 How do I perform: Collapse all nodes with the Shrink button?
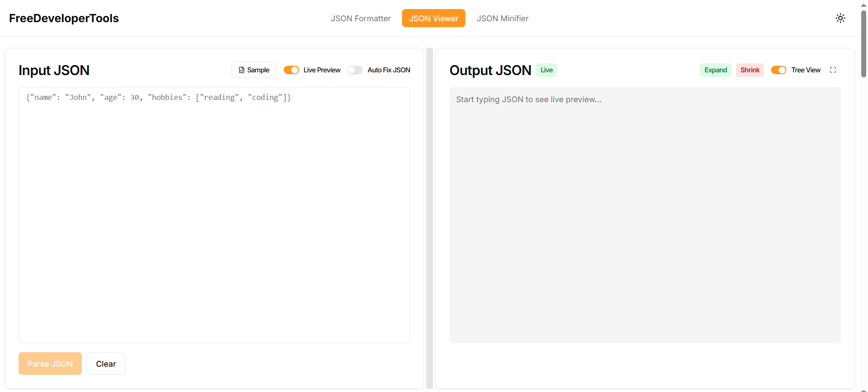click(750, 70)
